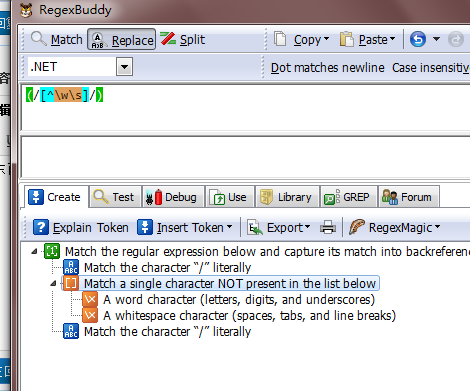The image size is (470, 391).
Task: Click the first blue ABC literal icon
Action: (71, 267)
